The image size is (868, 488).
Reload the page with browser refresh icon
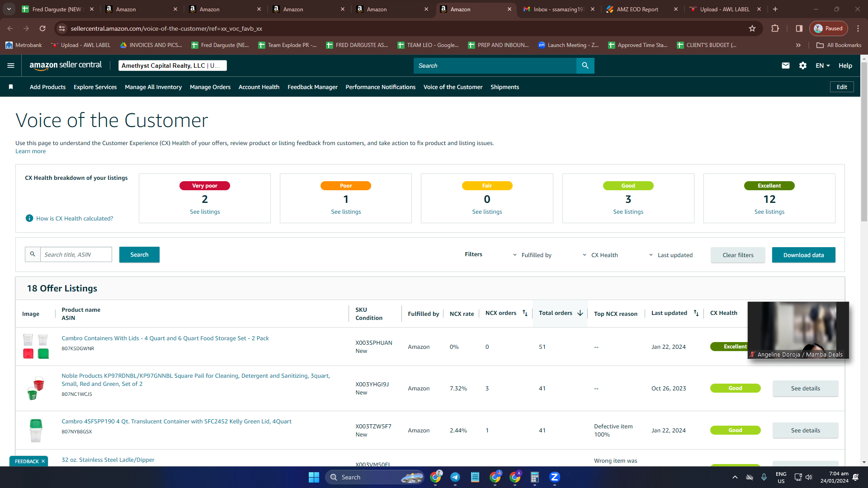pyautogui.click(x=42, y=28)
